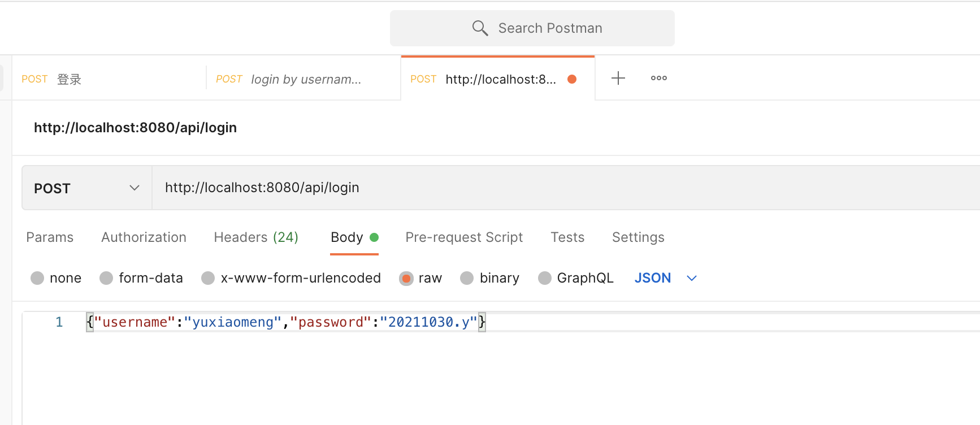Open the Authorization tab

click(x=144, y=237)
